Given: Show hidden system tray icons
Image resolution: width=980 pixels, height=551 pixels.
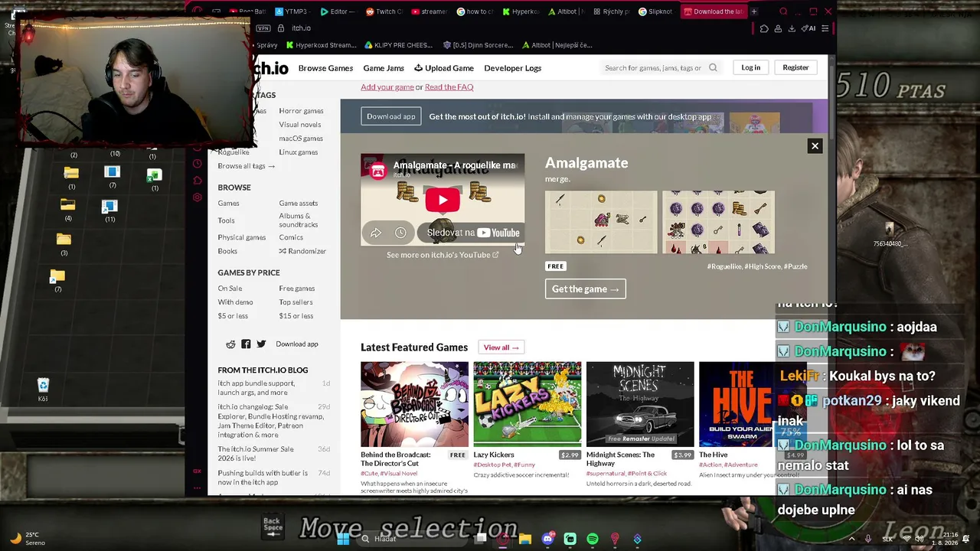Looking at the screenshot, I should pos(851,539).
